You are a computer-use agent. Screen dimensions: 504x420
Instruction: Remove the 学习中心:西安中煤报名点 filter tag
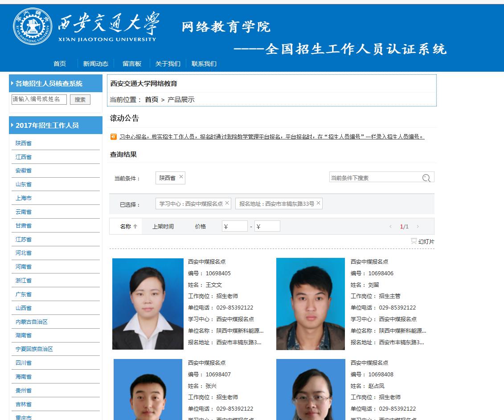(x=226, y=203)
